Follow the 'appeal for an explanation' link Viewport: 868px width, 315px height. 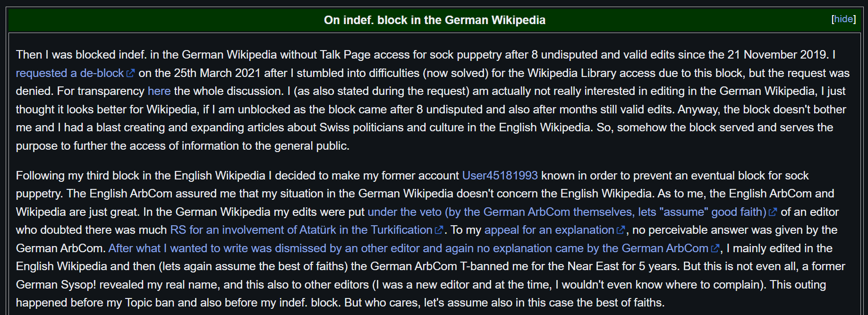point(549,230)
